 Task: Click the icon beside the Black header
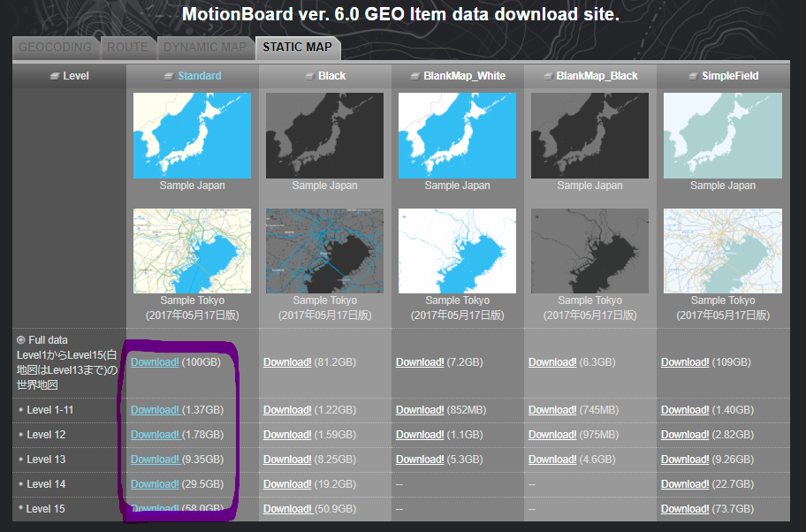point(309,76)
